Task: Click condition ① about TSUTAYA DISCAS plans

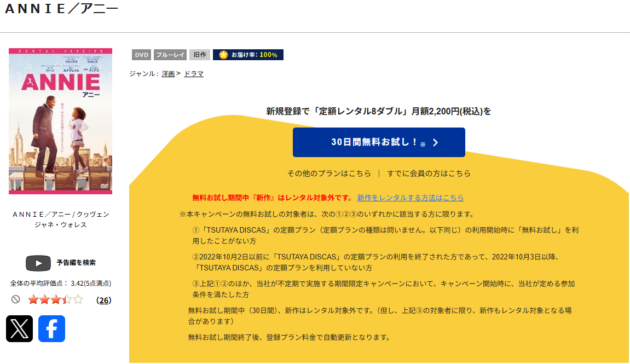Action: [x=385, y=235]
